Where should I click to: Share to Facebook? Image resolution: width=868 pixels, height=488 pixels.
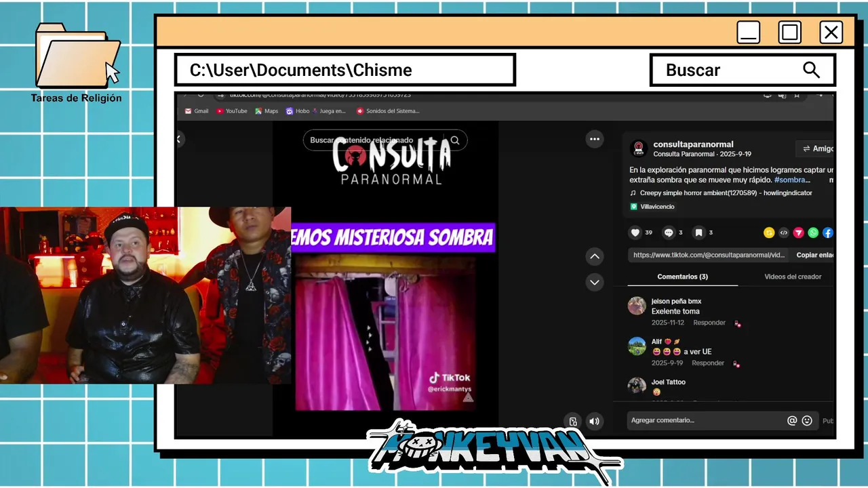pyautogui.click(x=828, y=232)
